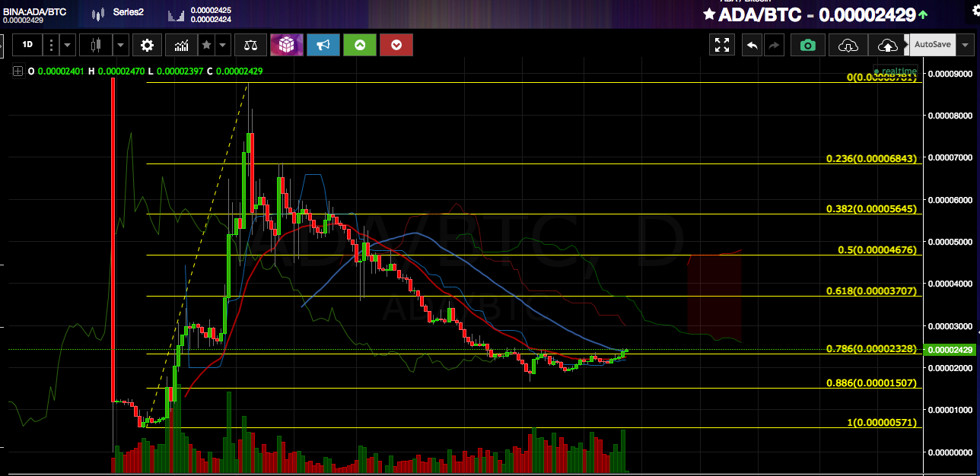
Task: Expand the timeframe dropdown arrow
Action: tap(68, 45)
